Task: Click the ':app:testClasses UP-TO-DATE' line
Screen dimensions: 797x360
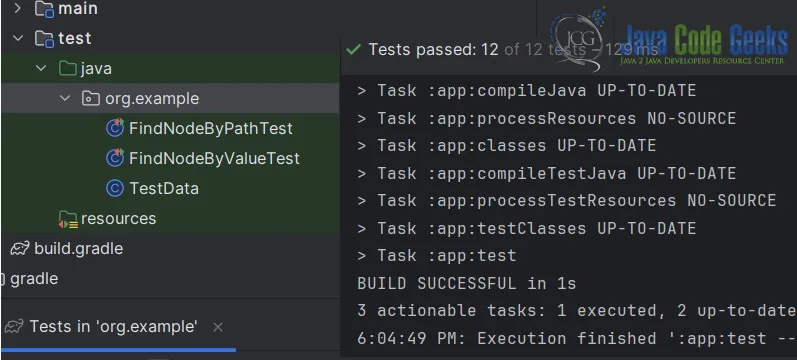Action: click(x=526, y=228)
